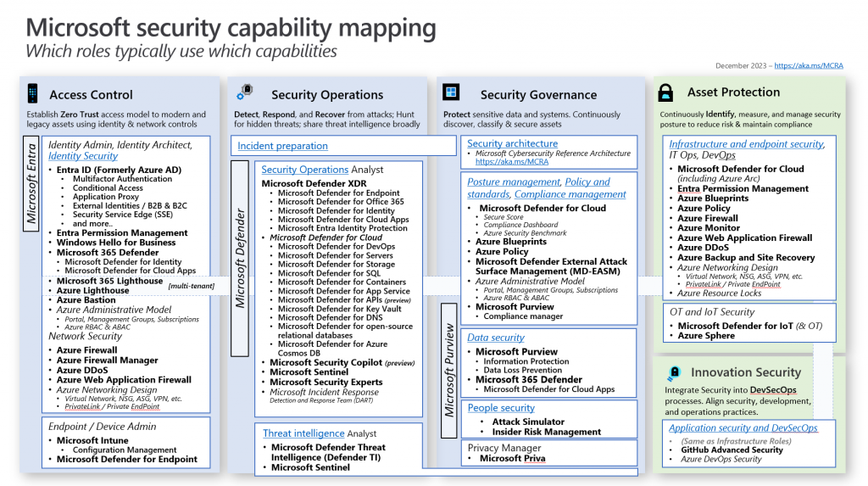Click the Asset Protection padlock icon
The image size is (868, 486).
point(665,92)
